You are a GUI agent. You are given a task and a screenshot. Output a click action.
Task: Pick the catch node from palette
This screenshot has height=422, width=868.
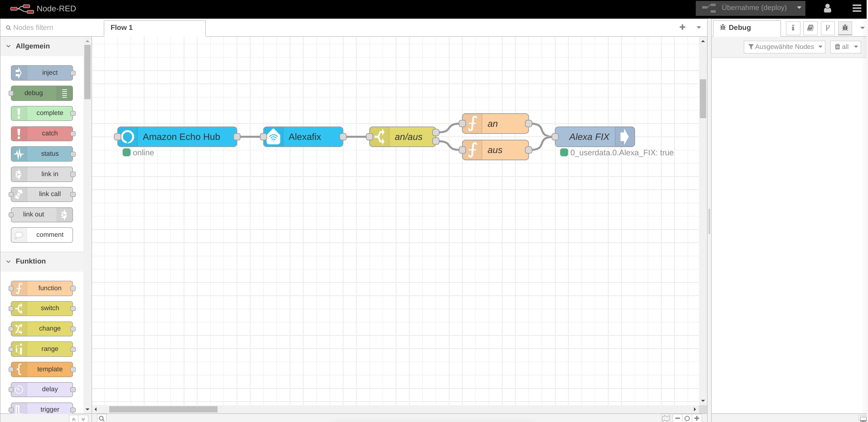click(42, 134)
